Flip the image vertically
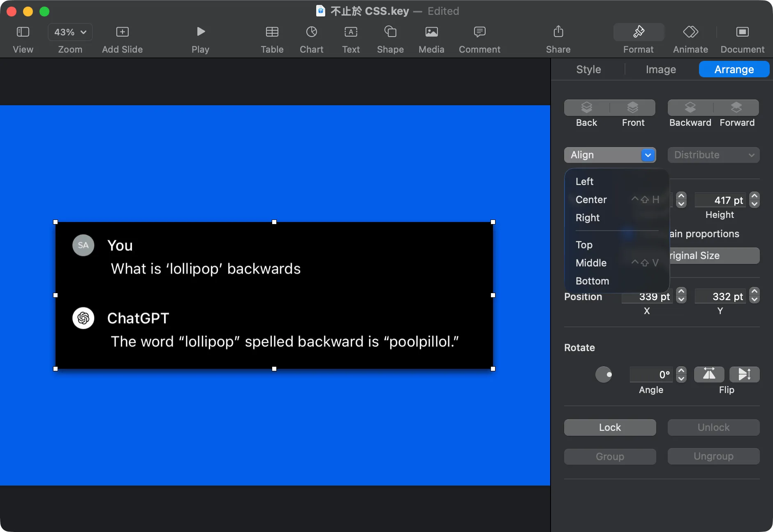 (744, 374)
